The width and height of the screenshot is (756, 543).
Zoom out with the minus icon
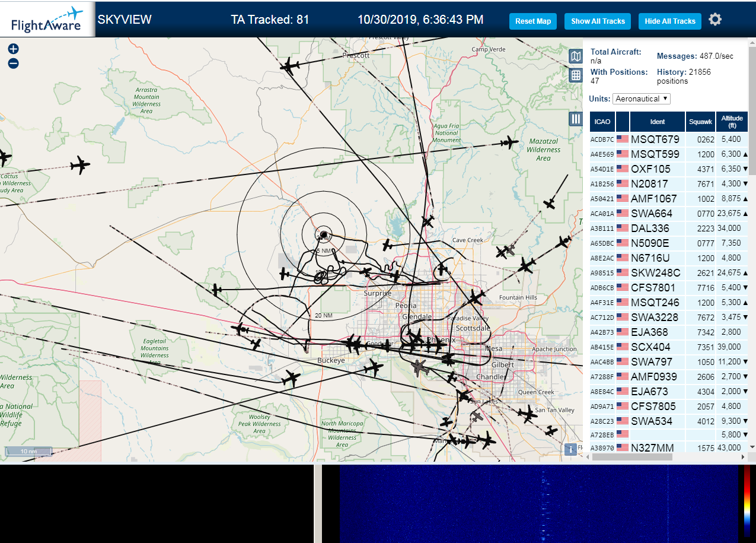[x=14, y=63]
